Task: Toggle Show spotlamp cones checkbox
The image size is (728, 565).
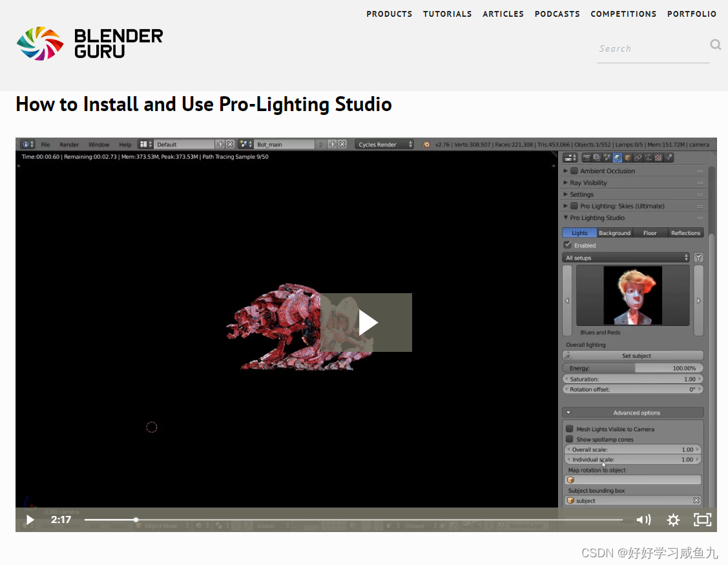Action: pyautogui.click(x=570, y=438)
